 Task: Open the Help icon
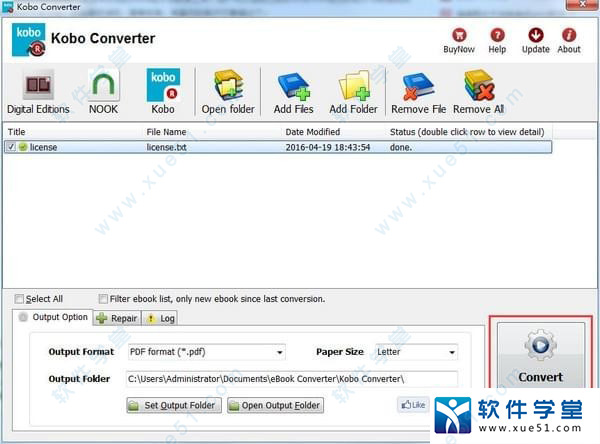coord(497,36)
